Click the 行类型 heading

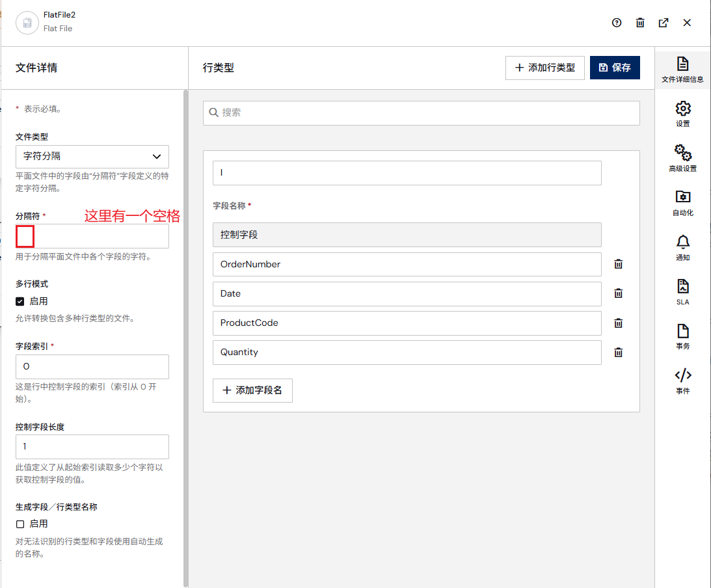pyautogui.click(x=218, y=68)
